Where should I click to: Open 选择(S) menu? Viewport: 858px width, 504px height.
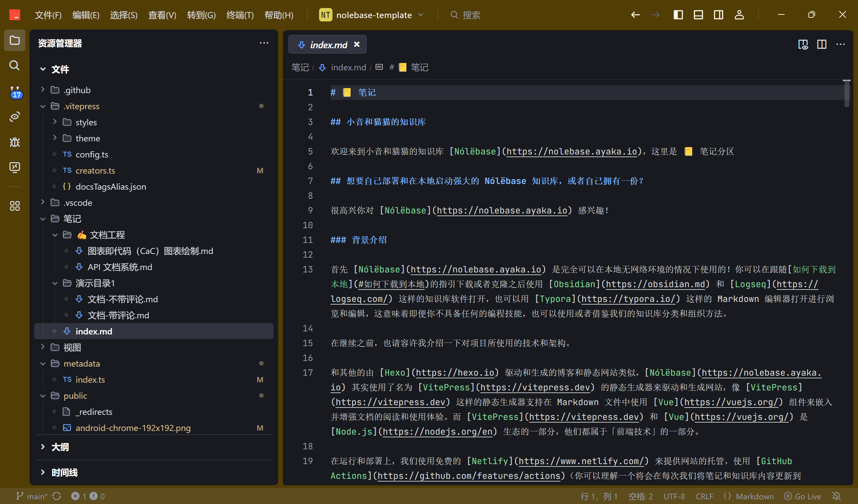pos(124,15)
